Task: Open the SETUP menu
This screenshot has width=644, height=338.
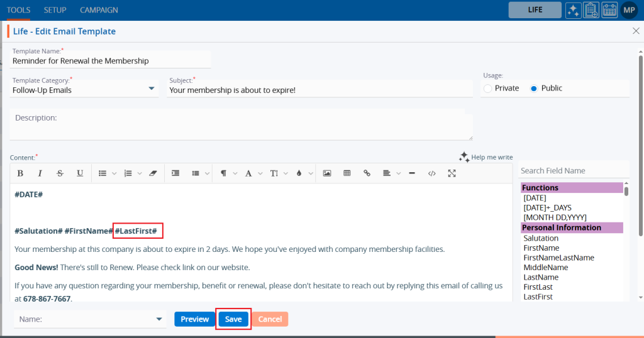Action: click(55, 10)
